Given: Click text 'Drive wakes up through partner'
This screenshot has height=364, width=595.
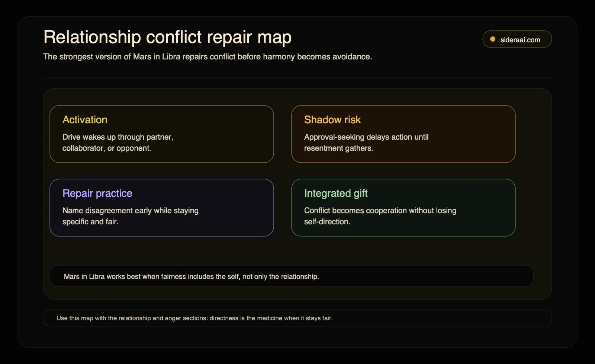Looking at the screenshot, I should (x=118, y=137).
